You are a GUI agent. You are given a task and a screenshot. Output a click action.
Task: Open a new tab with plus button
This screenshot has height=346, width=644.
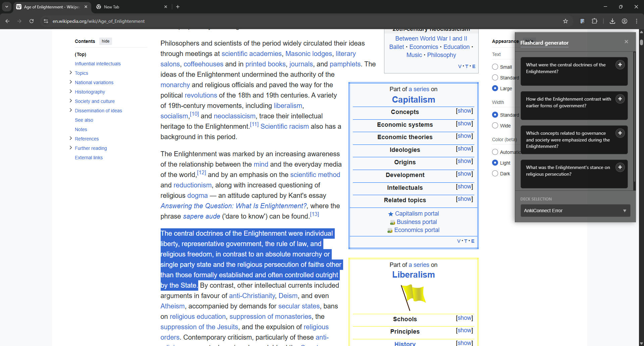(178, 7)
